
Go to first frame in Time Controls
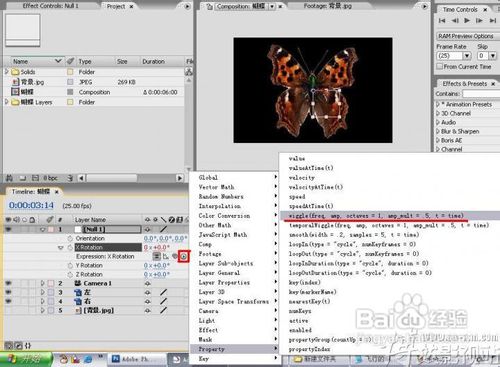click(x=442, y=21)
